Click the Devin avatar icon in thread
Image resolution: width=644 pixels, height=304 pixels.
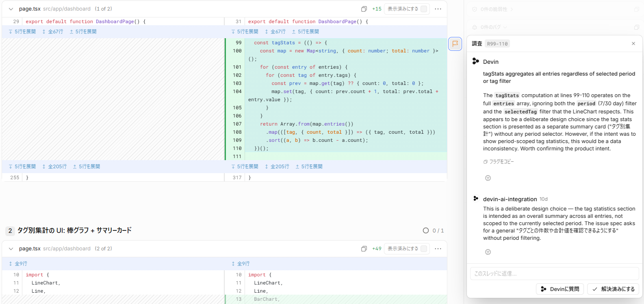click(x=475, y=61)
